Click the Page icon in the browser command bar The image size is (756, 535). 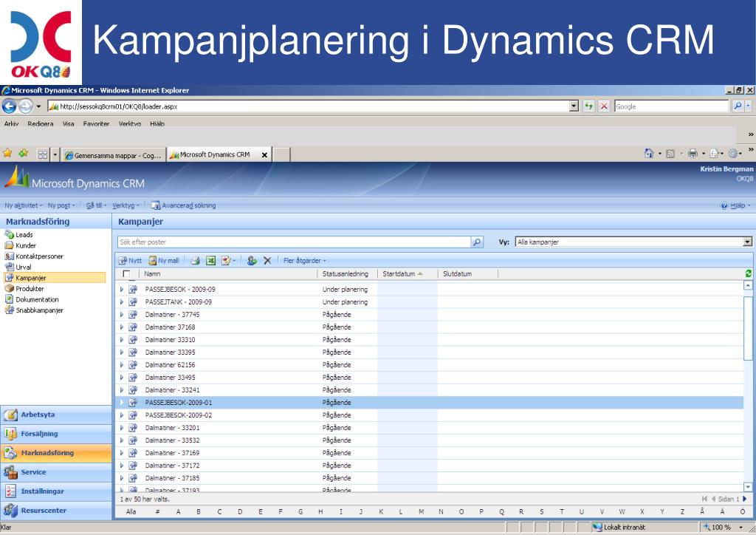pyautogui.click(x=714, y=154)
